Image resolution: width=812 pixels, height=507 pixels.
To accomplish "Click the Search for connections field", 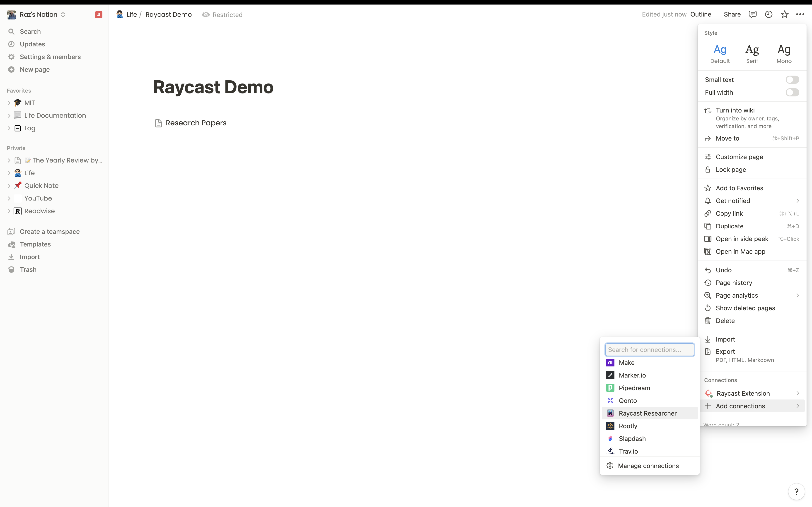I will (x=650, y=349).
